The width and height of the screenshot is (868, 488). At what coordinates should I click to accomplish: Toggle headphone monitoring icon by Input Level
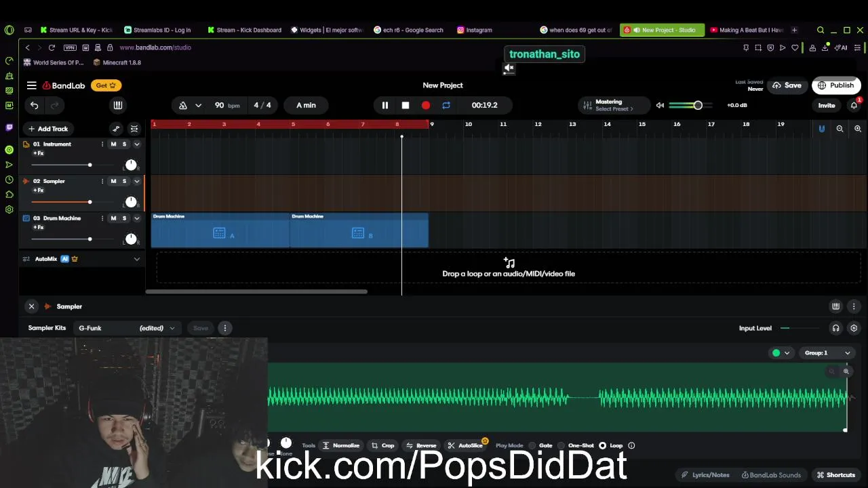(x=835, y=328)
